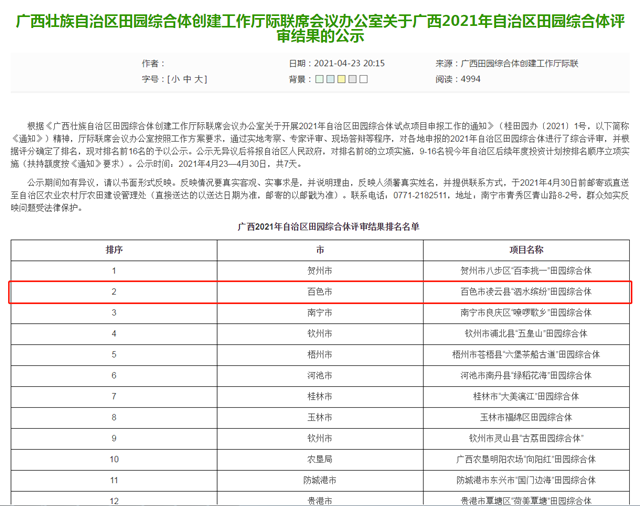Select project 贺州市八步区"百李挑一"田园综合体
This screenshot has height=506, width=640.
(x=526, y=271)
